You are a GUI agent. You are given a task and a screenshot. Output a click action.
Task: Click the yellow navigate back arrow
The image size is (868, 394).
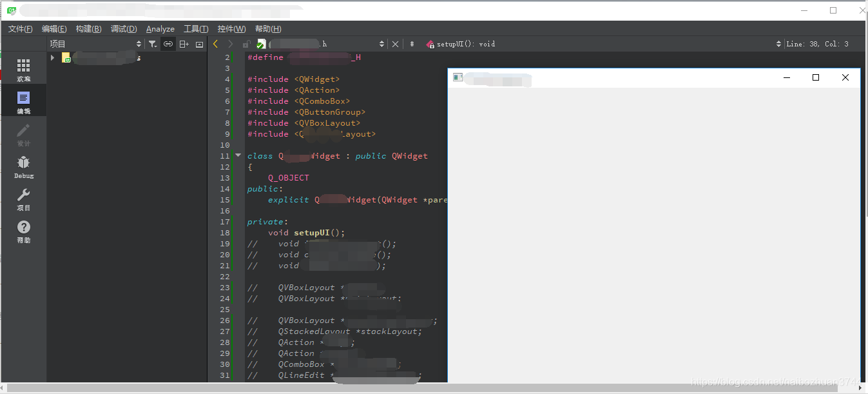click(x=215, y=43)
